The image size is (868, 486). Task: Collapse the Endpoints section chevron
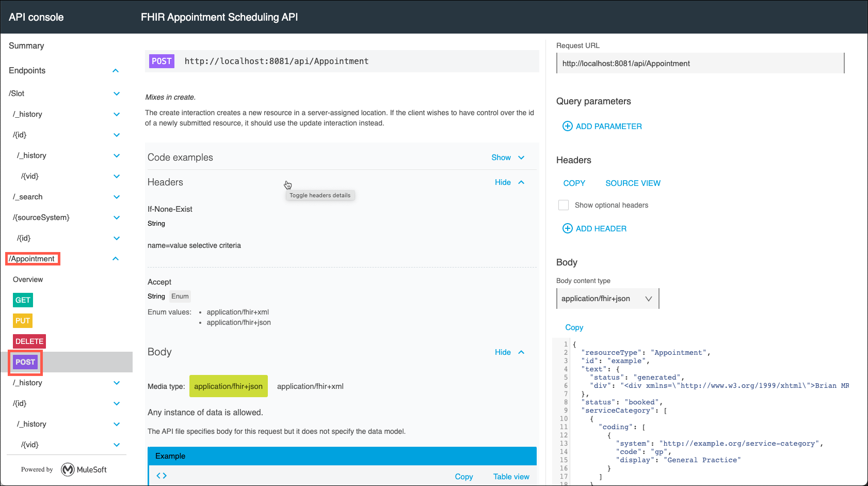click(x=116, y=71)
